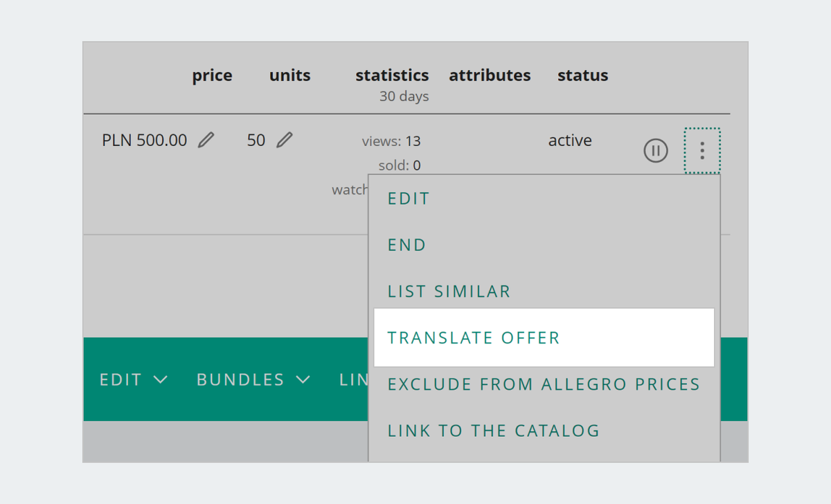This screenshot has height=504, width=831.
Task: Expand the Edit dropdown in green bar
Action: click(x=134, y=380)
